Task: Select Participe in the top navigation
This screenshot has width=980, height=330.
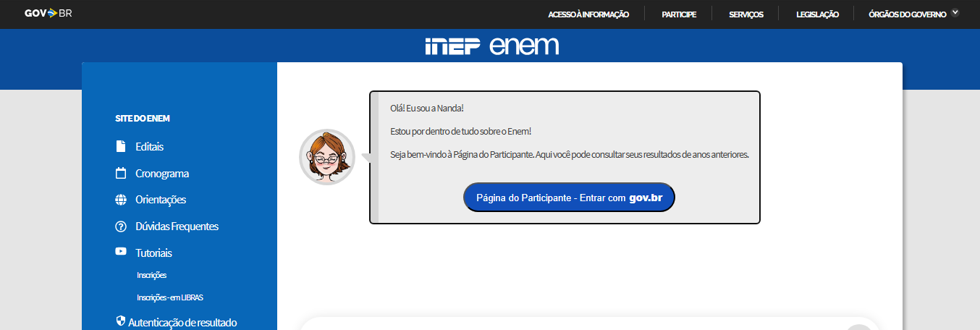Action: click(x=678, y=14)
